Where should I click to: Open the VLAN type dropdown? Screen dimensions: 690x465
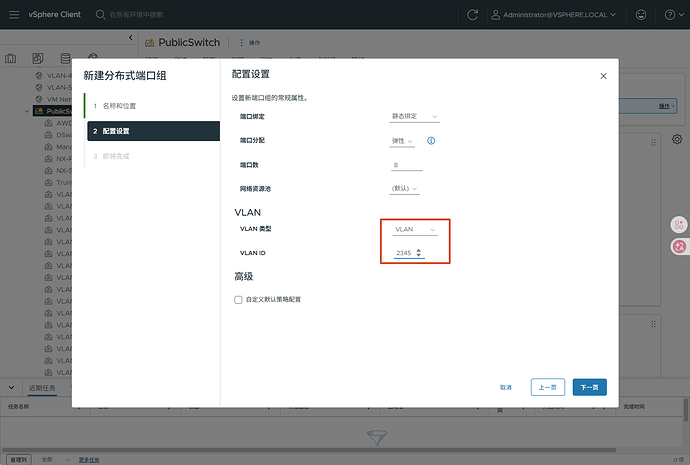[x=415, y=230]
